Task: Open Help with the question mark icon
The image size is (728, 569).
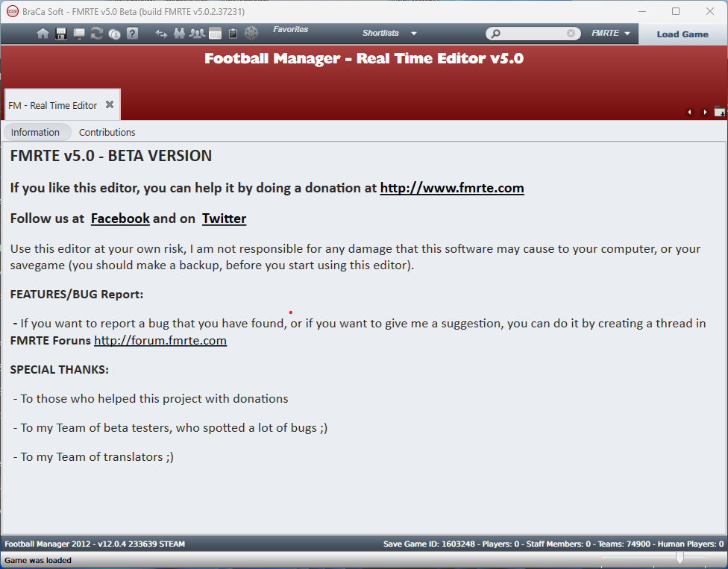Action: point(133,34)
